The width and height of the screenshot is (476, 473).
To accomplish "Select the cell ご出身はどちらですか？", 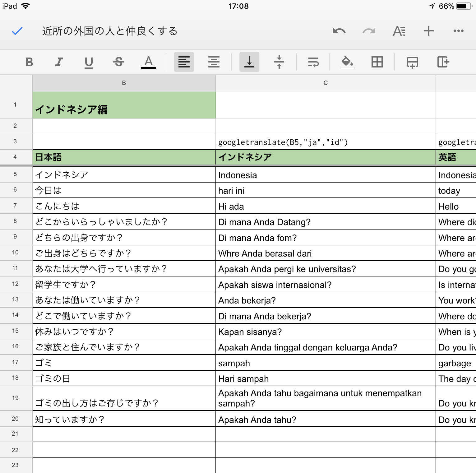I will (x=124, y=253).
